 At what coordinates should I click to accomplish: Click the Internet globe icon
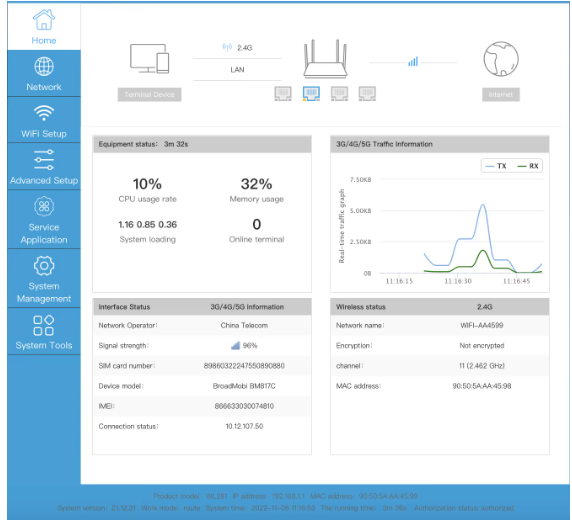501,59
